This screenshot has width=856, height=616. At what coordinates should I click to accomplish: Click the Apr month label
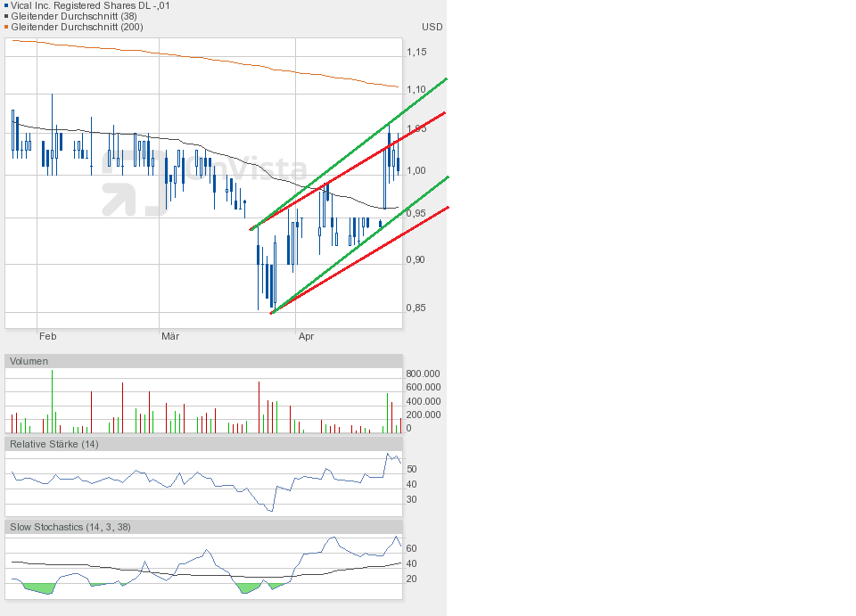[306, 336]
